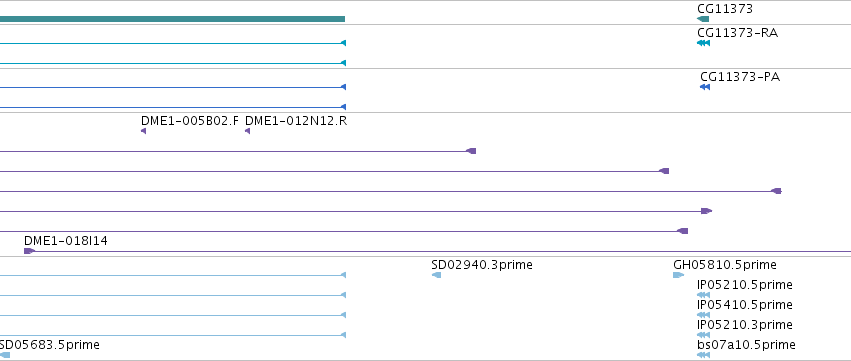Select the SD02940.3prime EST glyph
Viewport: 851px width, 361px height.
[436, 275]
